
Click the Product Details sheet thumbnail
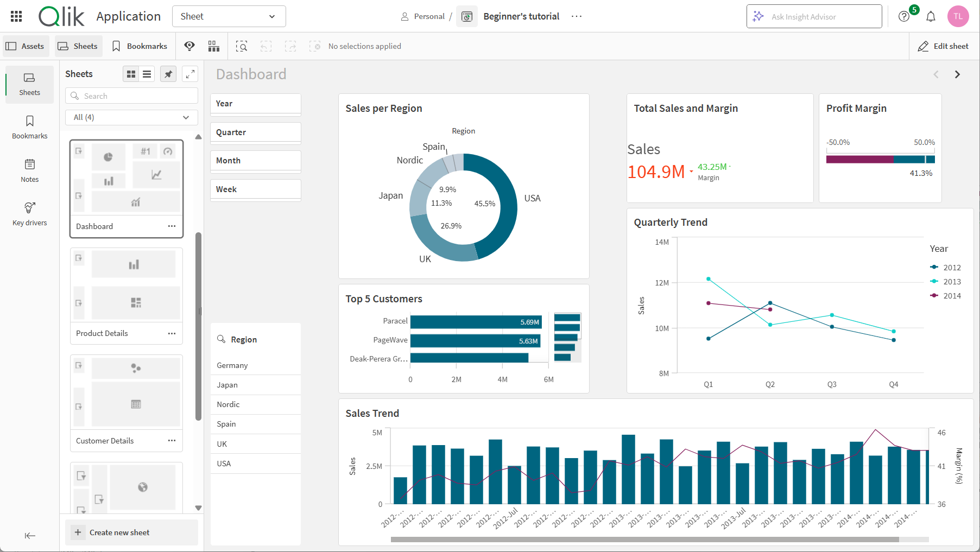(127, 285)
